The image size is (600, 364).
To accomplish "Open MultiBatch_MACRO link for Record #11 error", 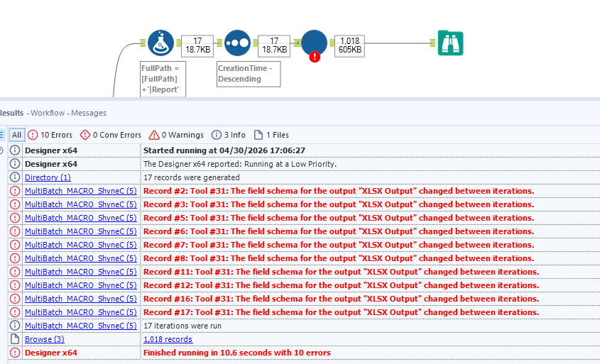I will pyautogui.click(x=81, y=272).
